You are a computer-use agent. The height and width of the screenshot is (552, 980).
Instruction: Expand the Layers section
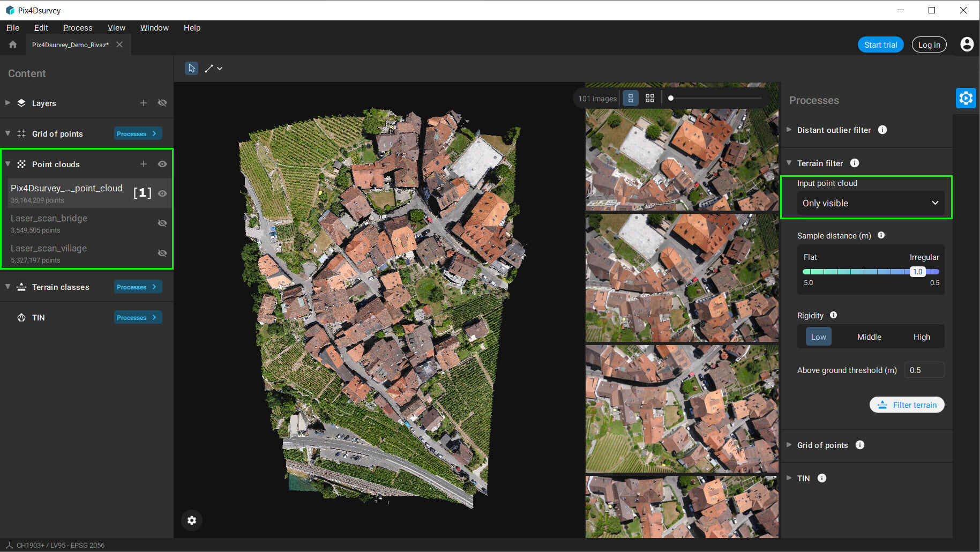(8, 102)
